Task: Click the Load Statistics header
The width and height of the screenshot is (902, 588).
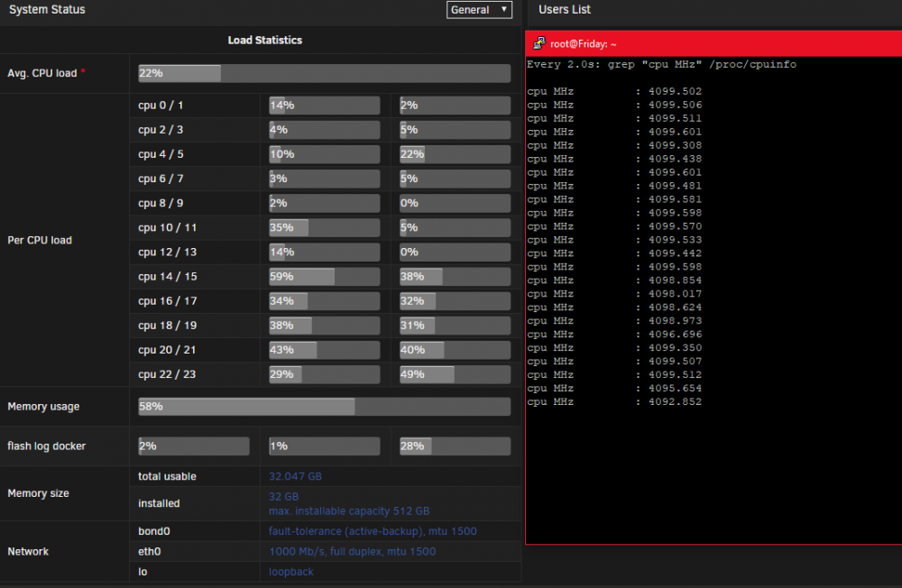Action: click(264, 41)
